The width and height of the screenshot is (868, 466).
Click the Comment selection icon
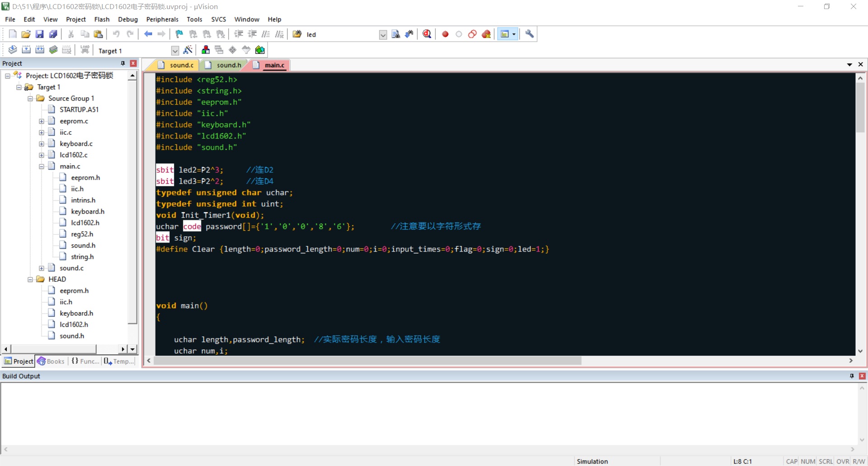coord(266,34)
